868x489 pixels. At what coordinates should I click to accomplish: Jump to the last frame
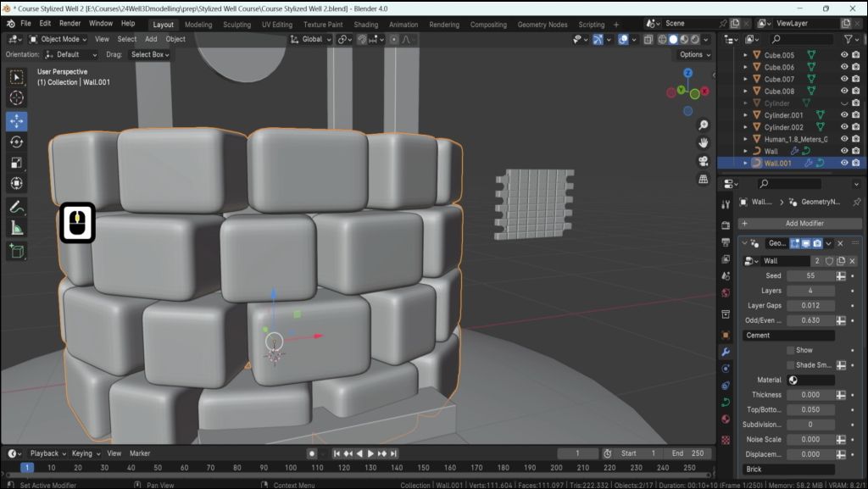[x=393, y=453]
